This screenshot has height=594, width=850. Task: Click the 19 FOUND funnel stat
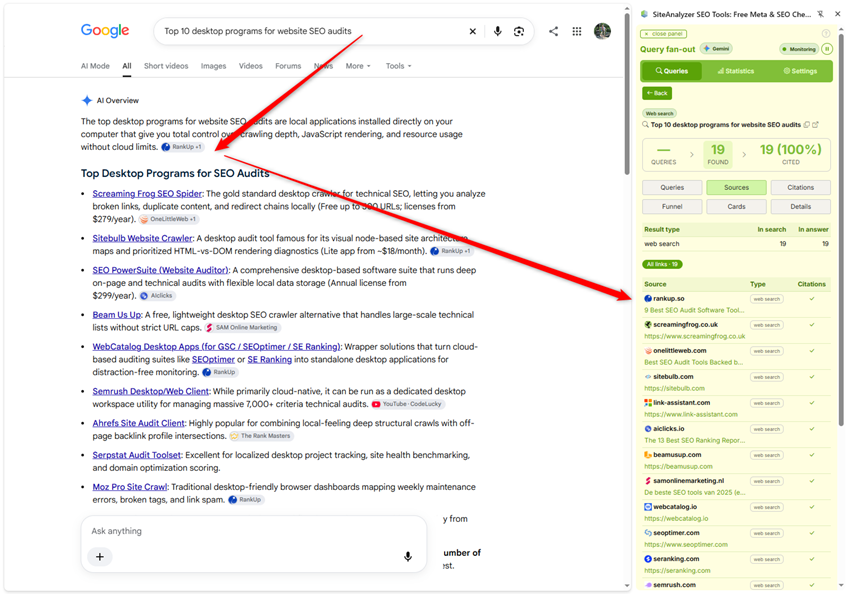tap(718, 154)
